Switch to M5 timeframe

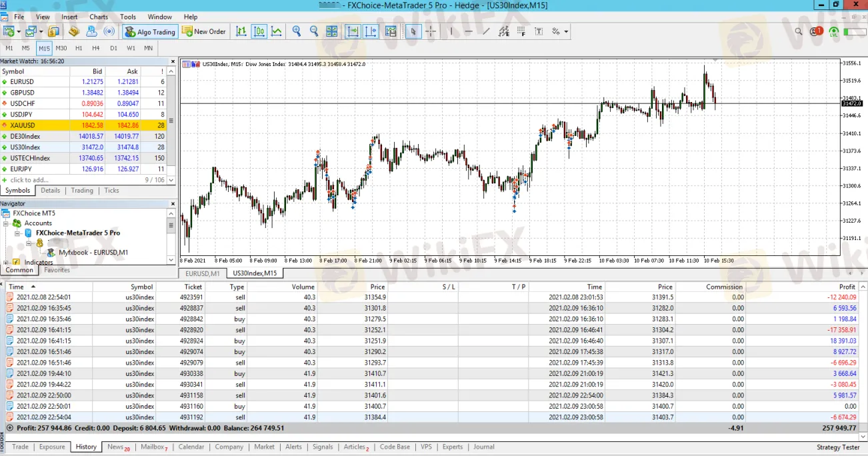(x=26, y=48)
